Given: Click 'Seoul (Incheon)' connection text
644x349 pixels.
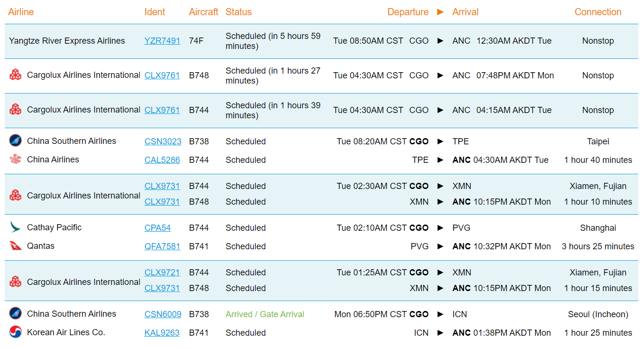Looking at the screenshot, I should tap(598, 314).
